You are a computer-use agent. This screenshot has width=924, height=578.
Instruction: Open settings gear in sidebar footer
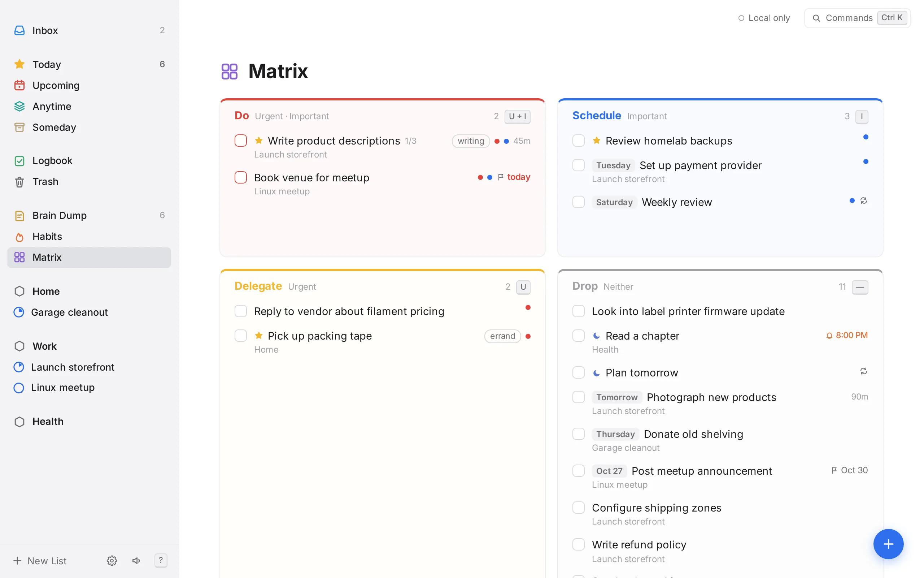112,560
